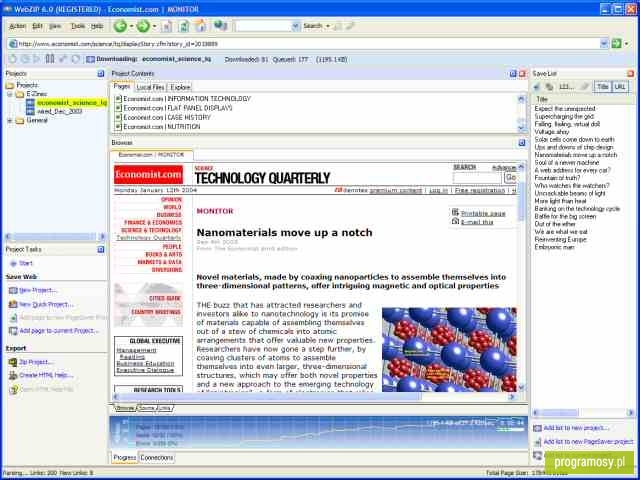This screenshot has height=480, width=640.
Task: Click the Add list to new project icon
Action: click(x=538, y=428)
